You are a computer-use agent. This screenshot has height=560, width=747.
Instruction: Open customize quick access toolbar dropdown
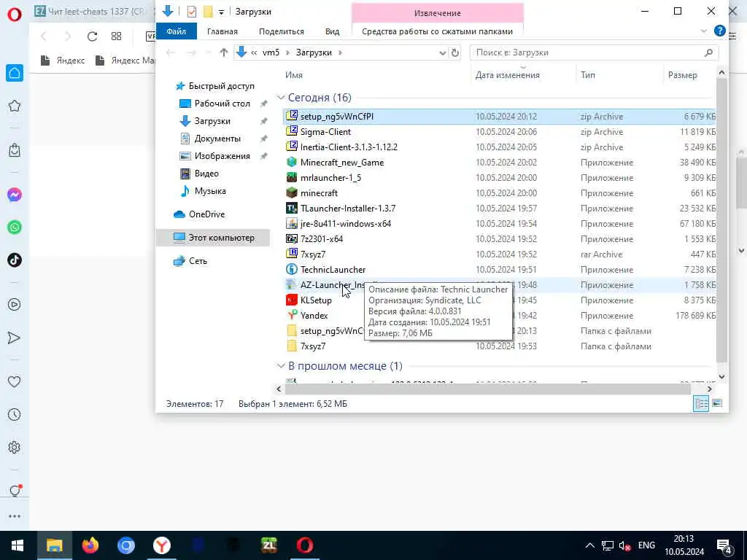222,12
